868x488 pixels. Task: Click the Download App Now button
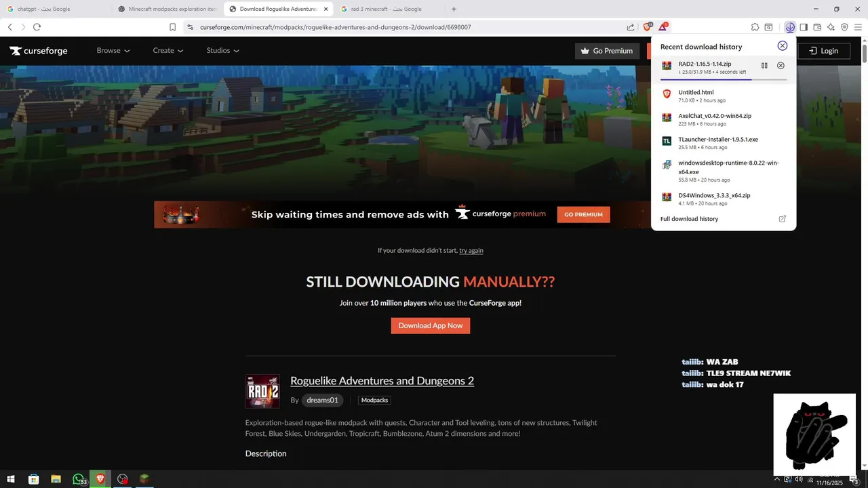click(431, 325)
